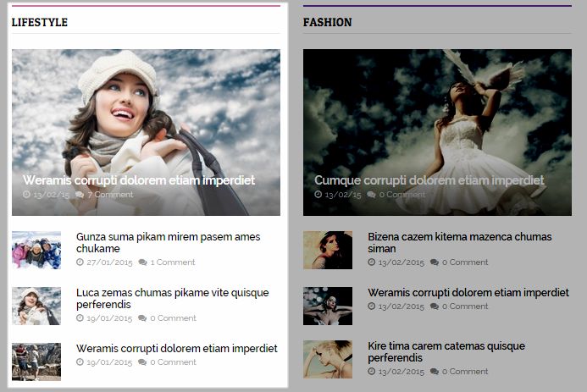587x392 pixels.
Task: Open Fashion list Weramis post thumbnail
Action: 328,306
